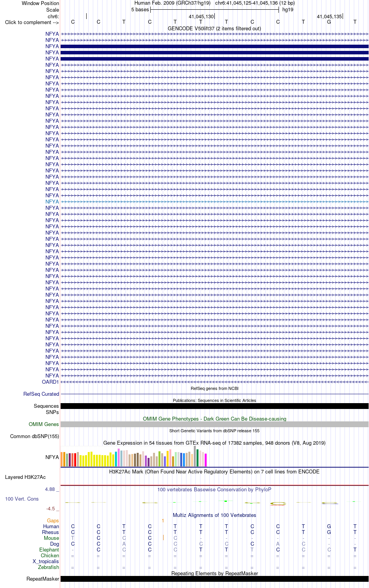Click the NFYA GTEx expression bar chart

pos(134,456)
